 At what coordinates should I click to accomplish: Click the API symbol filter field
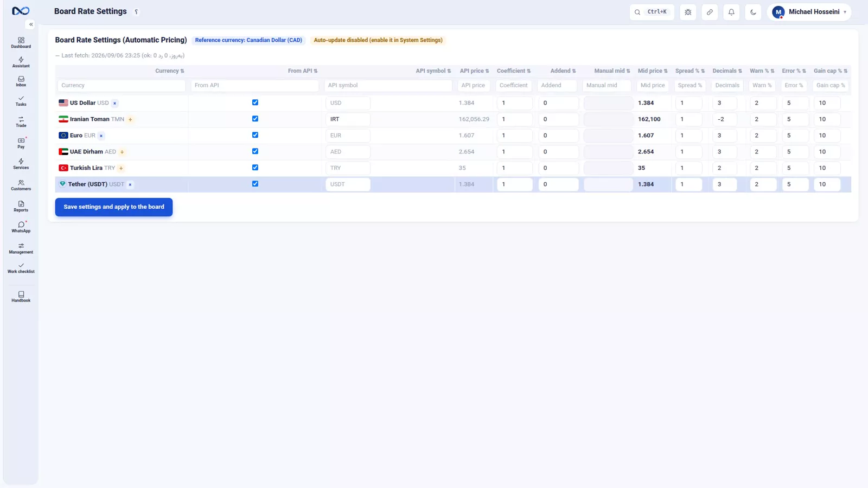coord(388,86)
